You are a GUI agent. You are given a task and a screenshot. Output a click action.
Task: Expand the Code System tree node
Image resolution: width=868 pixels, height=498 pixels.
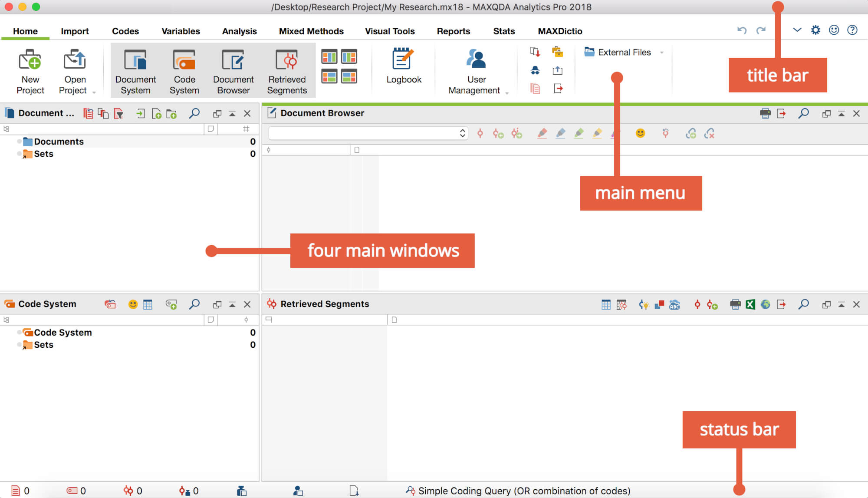(19, 332)
